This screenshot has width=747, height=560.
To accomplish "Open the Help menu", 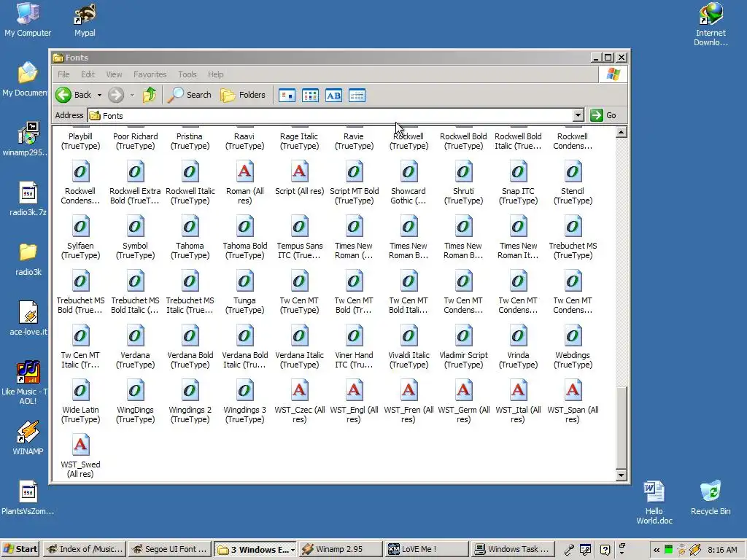I will pyautogui.click(x=215, y=74).
